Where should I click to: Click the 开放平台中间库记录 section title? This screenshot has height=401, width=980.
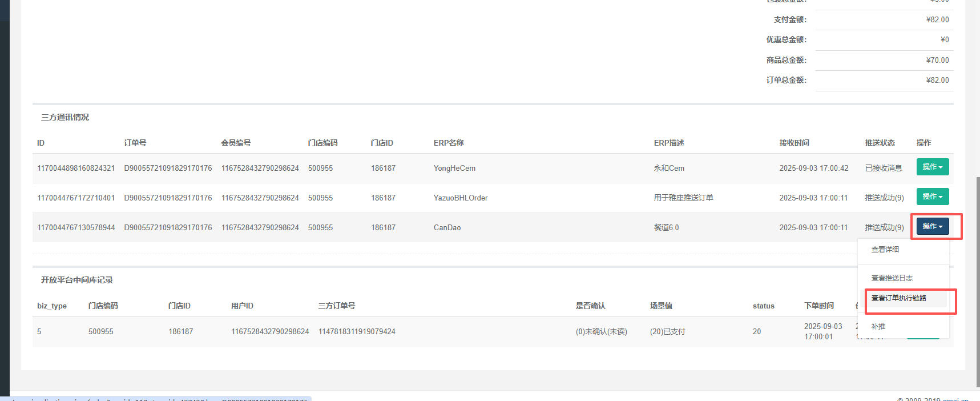(77, 280)
